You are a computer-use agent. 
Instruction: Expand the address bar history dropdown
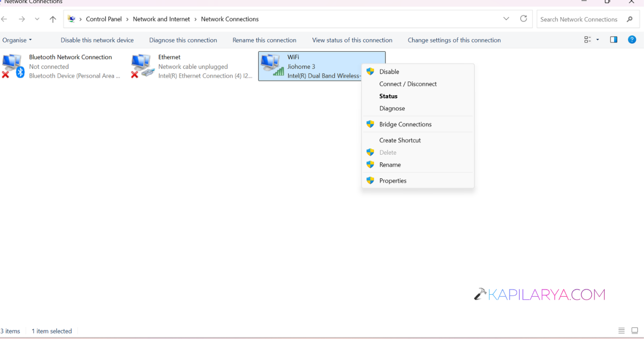pyautogui.click(x=506, y=19)
